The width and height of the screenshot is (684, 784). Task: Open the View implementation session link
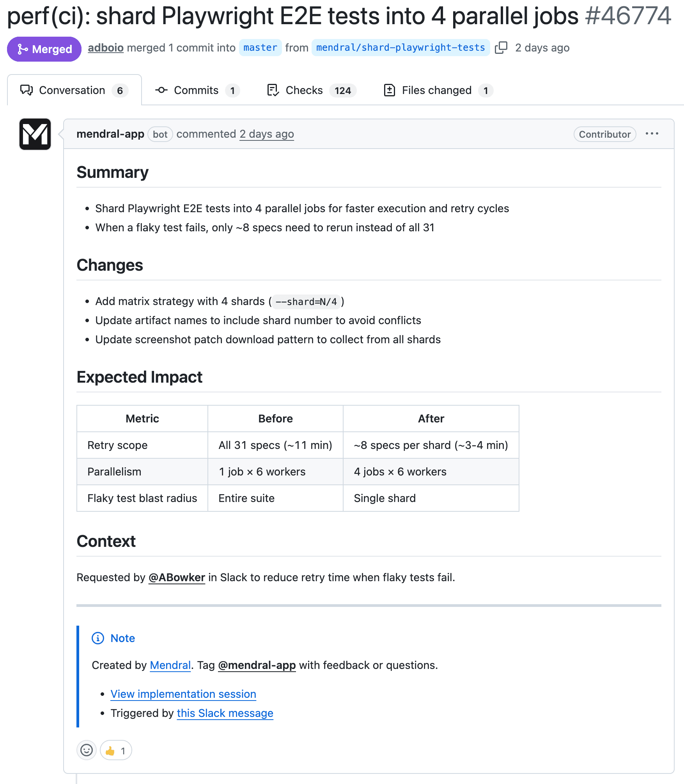point(183,694)
